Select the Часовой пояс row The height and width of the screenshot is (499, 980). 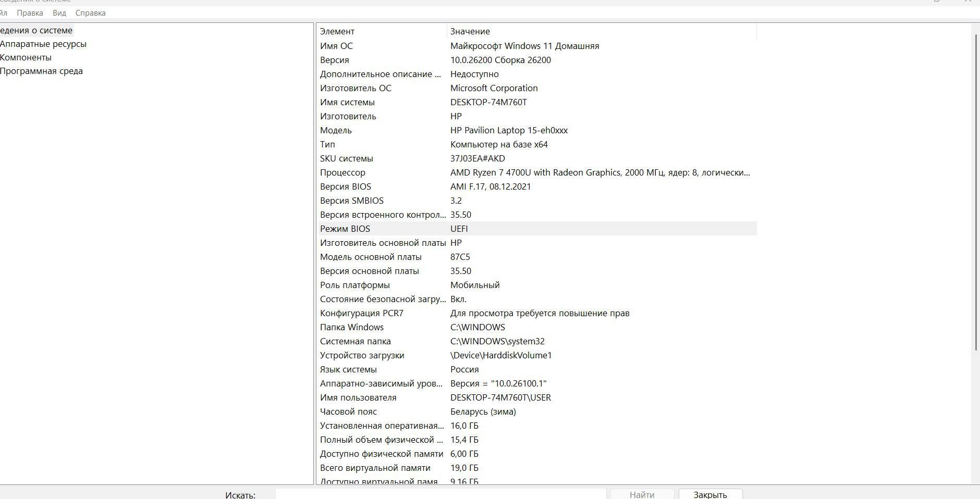(x=537, y=411)
